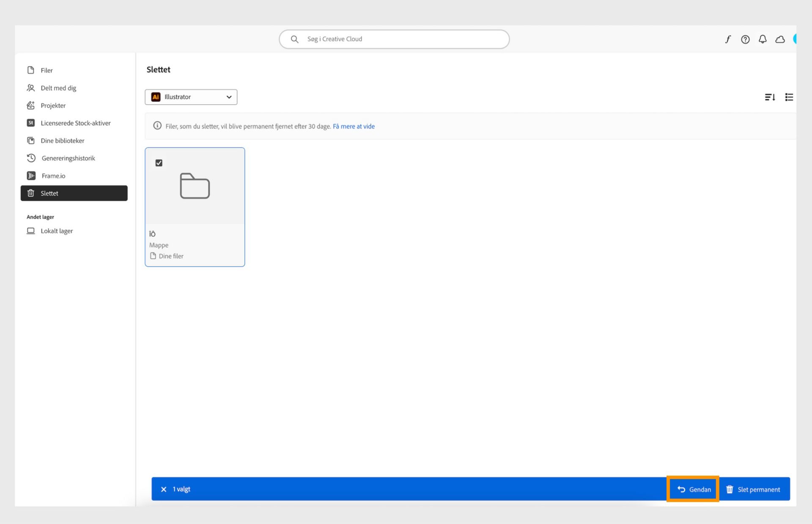The image size is (812, 524).
Task: Click Slet permanent button
Action: tap(753, 489)
